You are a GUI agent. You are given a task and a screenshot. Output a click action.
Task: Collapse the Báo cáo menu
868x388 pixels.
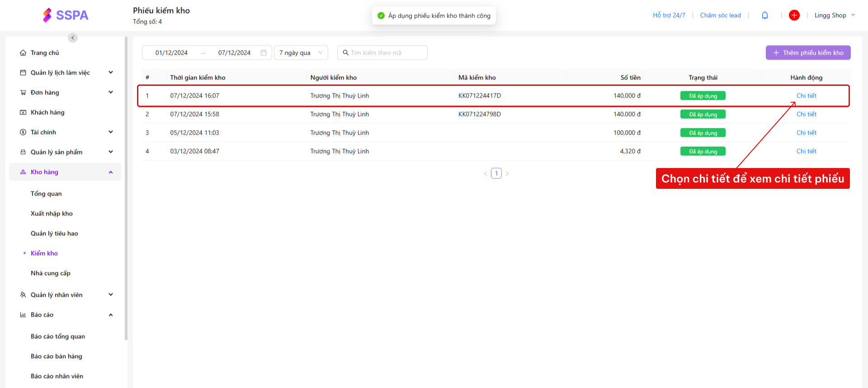click(111, 315)
